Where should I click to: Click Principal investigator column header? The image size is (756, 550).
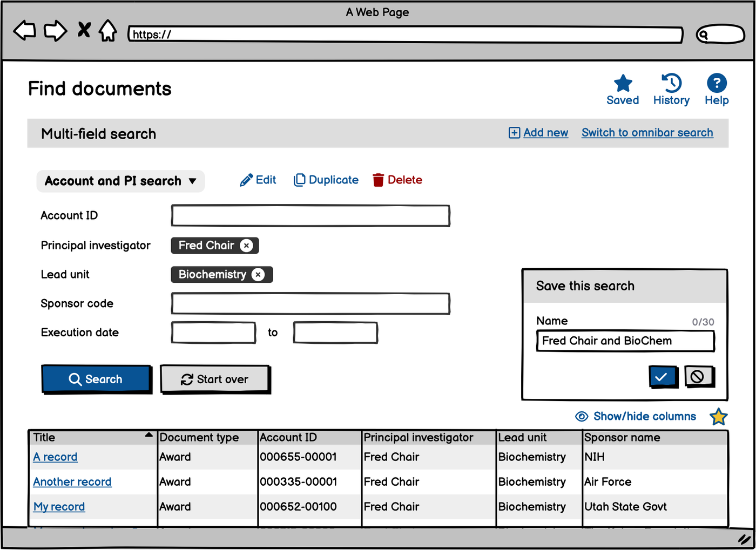[x=429, y=437]
